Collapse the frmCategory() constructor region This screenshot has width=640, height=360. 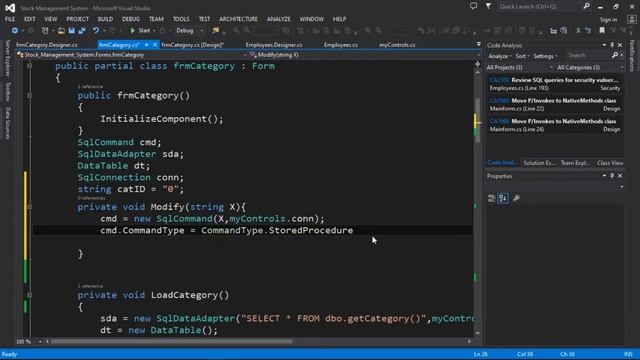click(x=29, y=95)
